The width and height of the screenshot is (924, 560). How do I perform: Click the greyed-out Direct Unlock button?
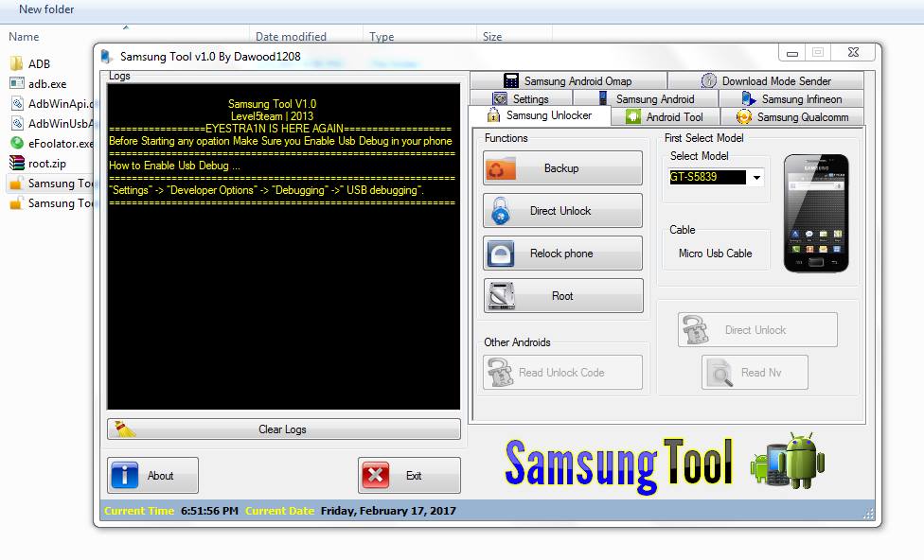click(x=757, y=330)
